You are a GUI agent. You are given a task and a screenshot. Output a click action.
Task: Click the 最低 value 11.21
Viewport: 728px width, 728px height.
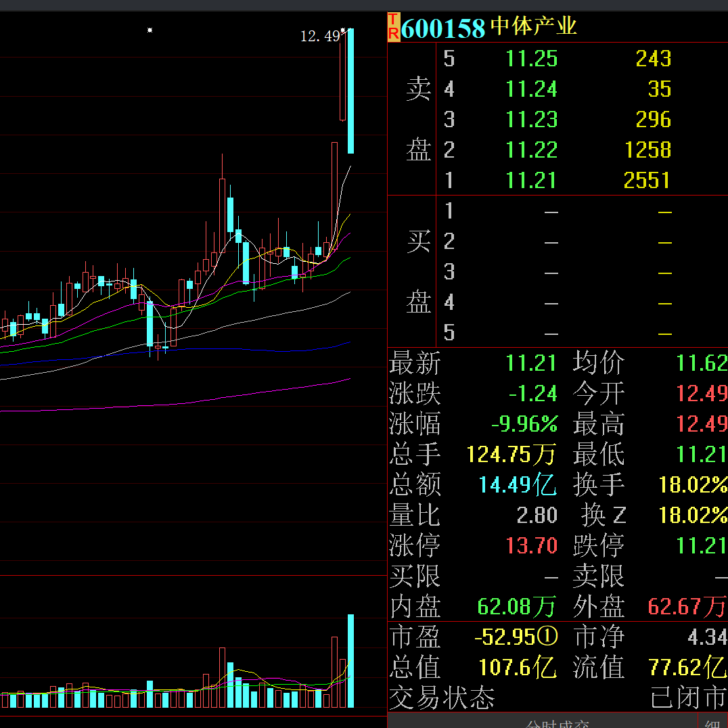point(702,454)
